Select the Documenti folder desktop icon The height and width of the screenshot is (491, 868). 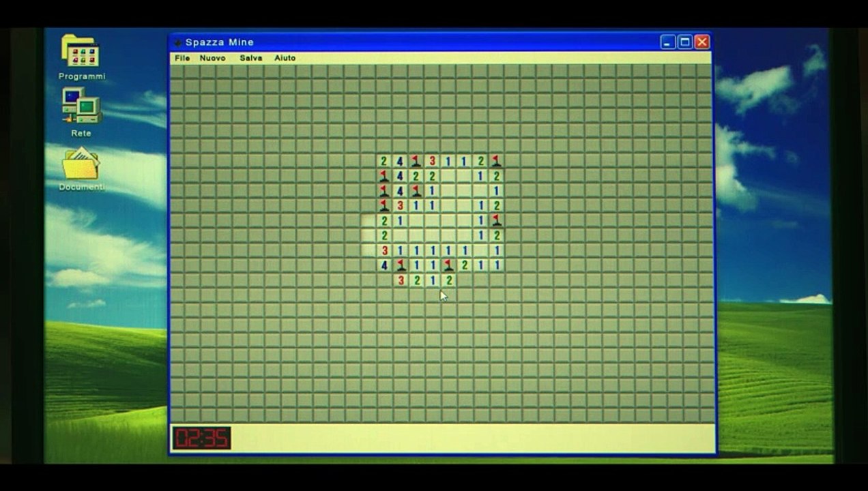pyautogui.click(x=81, y=169)
